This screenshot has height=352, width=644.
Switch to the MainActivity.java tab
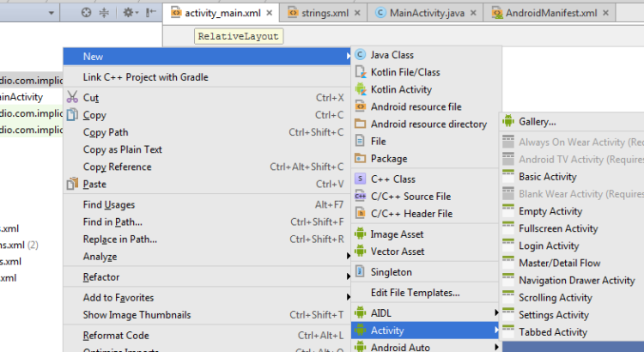(x=429, y=13)
